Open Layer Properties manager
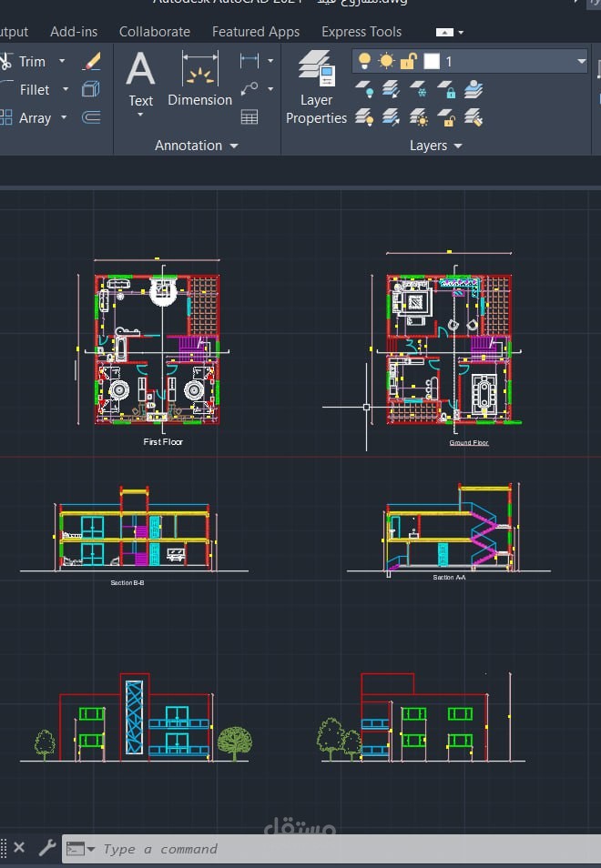Screen dimensions: 601x868 tap(316, 87)
